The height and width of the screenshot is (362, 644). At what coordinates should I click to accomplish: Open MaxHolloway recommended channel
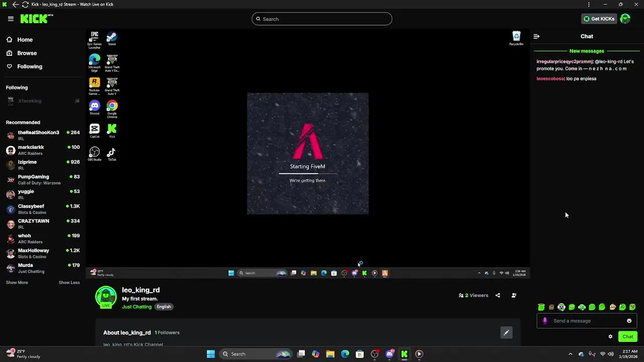click(43, 253)
